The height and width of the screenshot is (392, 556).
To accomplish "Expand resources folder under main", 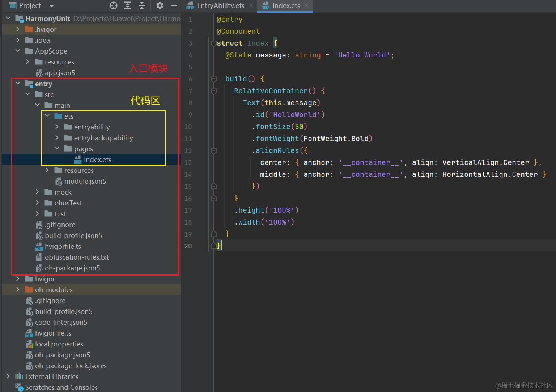I will tap(47, 170).
